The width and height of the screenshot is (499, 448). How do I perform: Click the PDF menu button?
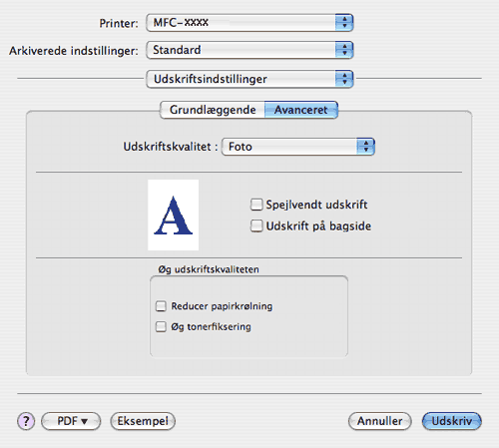pyautogui.click(x=71, y=421)
